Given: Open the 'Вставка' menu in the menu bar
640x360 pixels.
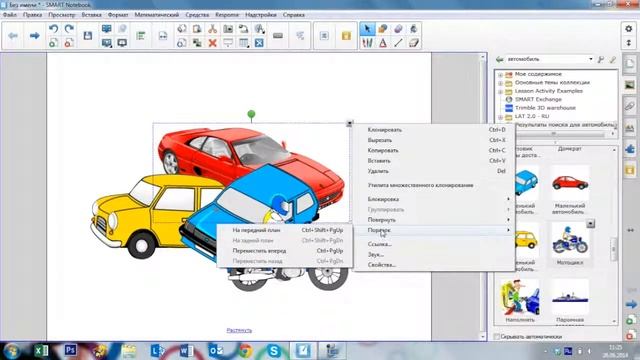Looking at the screenshot, I should pos(91,15).
